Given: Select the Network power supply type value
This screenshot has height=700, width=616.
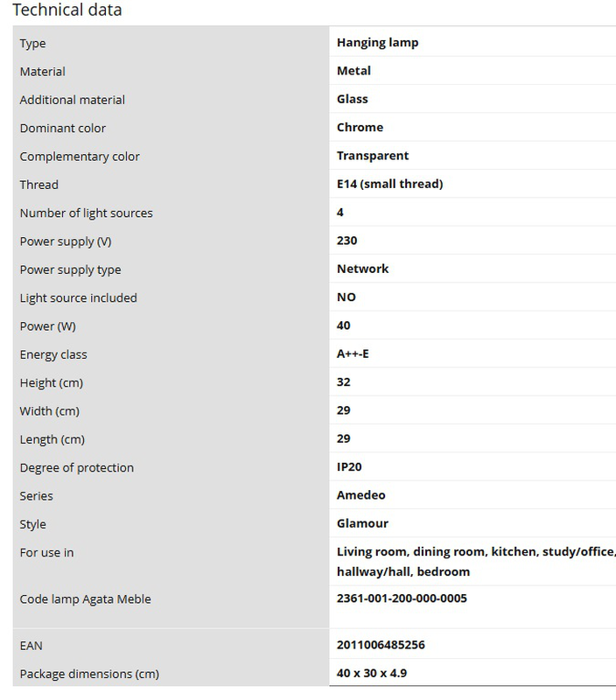Looking at the screenshot, I should [362, 269].
